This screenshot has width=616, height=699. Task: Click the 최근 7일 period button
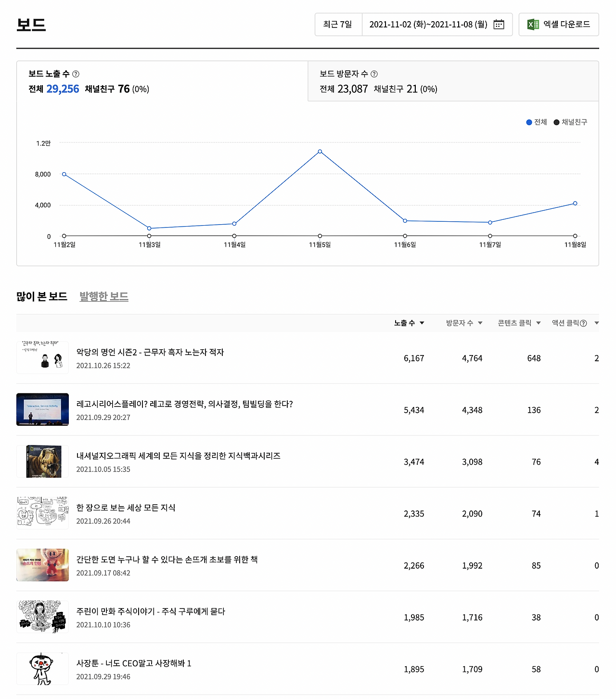pyautogui.click(x=338, y=25)
